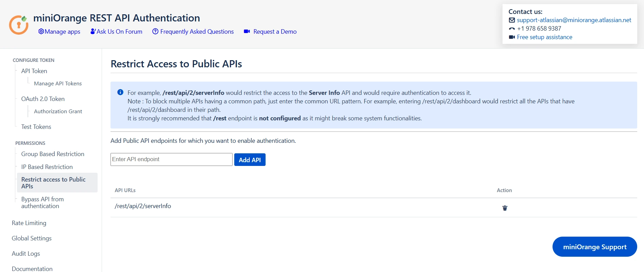
Task: Click the user icon beside Ask Us On Forum
Action: [x=93, y=31]
